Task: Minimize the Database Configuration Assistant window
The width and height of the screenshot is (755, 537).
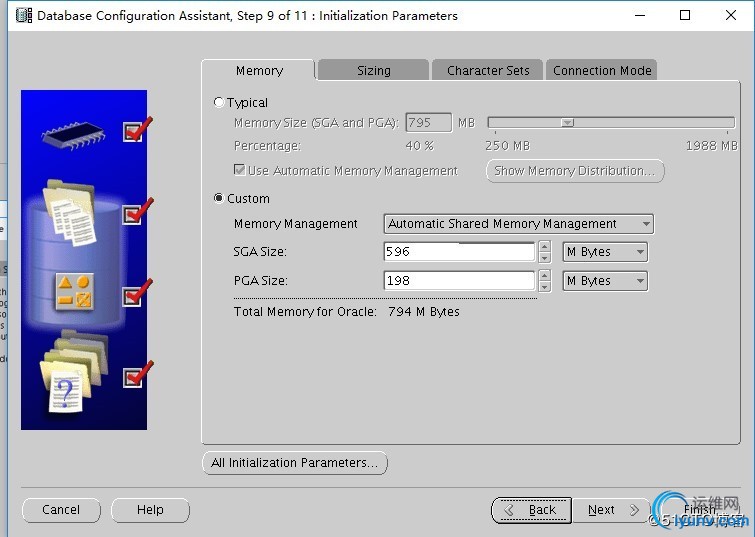Action: click(640, 15)
